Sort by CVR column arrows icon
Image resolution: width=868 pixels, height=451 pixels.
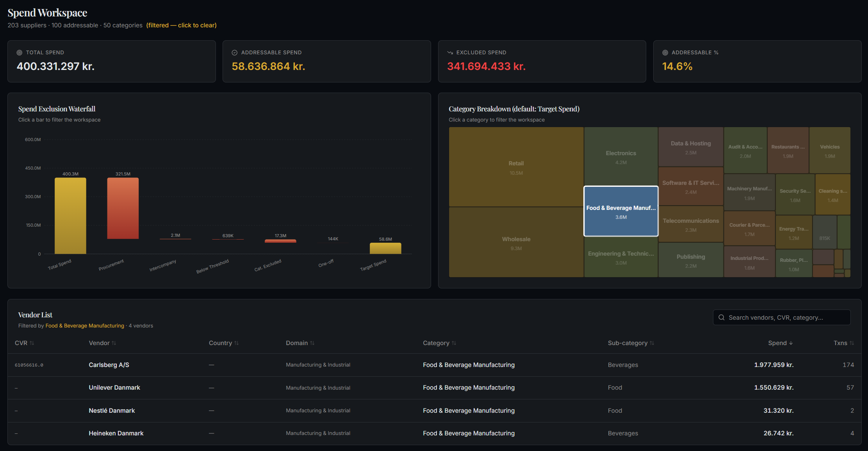tap(32, 343)
